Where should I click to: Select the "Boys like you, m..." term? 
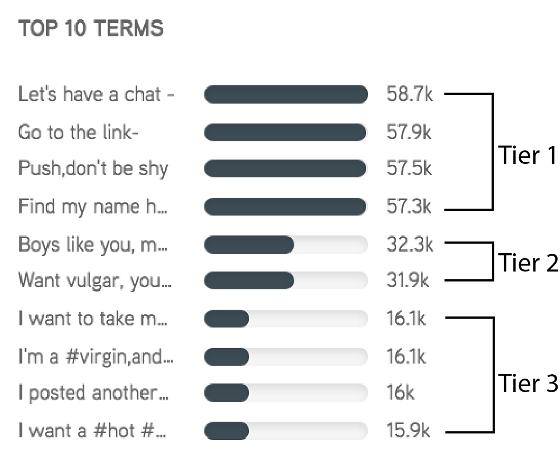(x=92, y=245)
